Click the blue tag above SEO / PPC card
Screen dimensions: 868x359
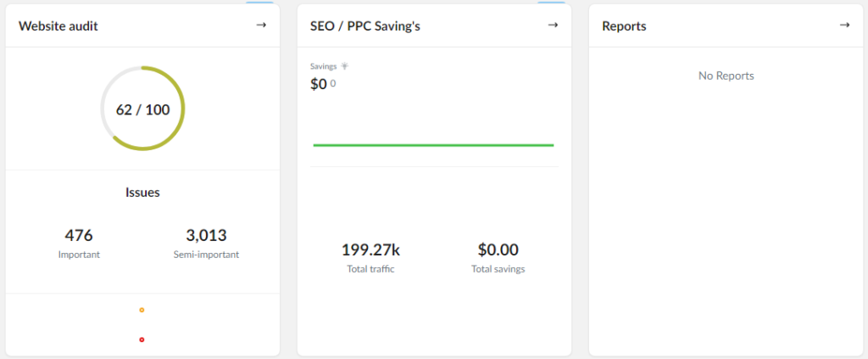click(x=551, y=3)
